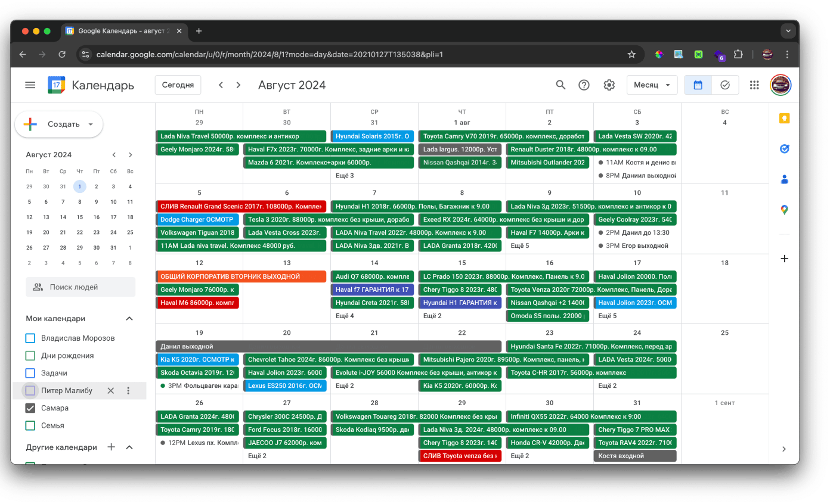
Task: Select August 15 in mini calendar
Action: pos(80,217)
